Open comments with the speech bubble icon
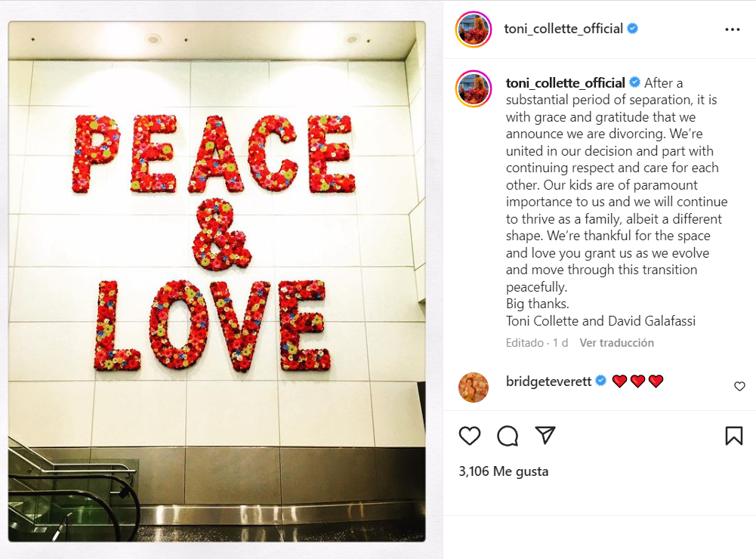 (508, 436)
